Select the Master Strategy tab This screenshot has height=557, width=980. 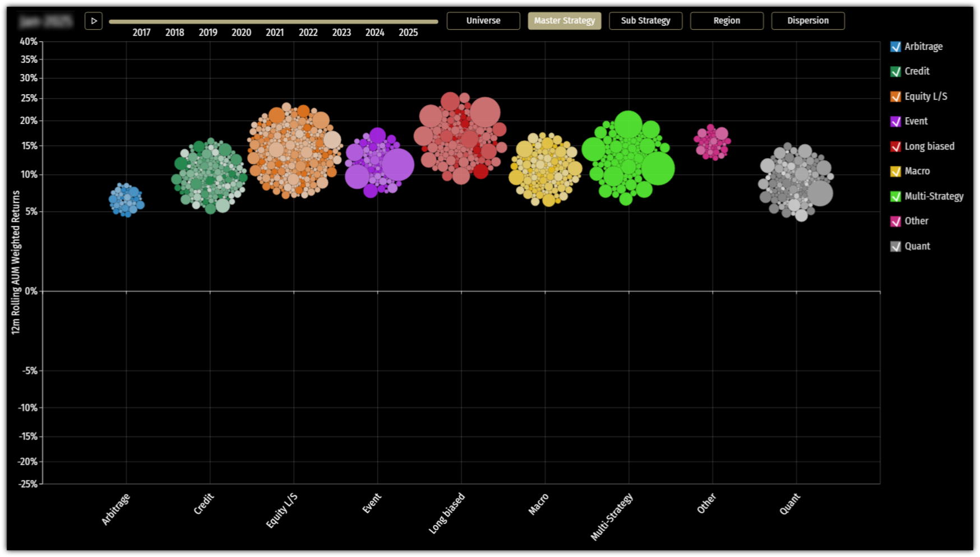(564, 21)
